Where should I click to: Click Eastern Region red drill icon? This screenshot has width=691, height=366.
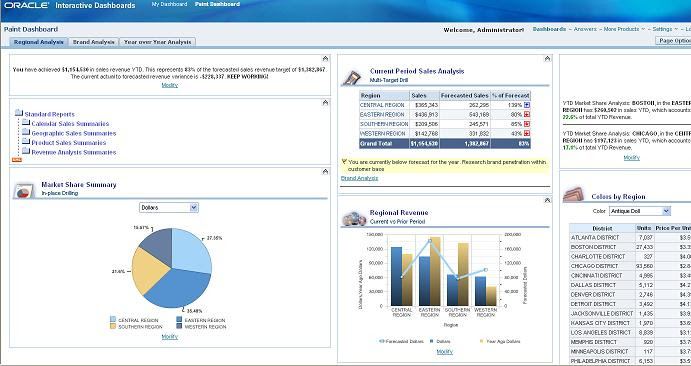pyautogui.click(x=527, y=115)
